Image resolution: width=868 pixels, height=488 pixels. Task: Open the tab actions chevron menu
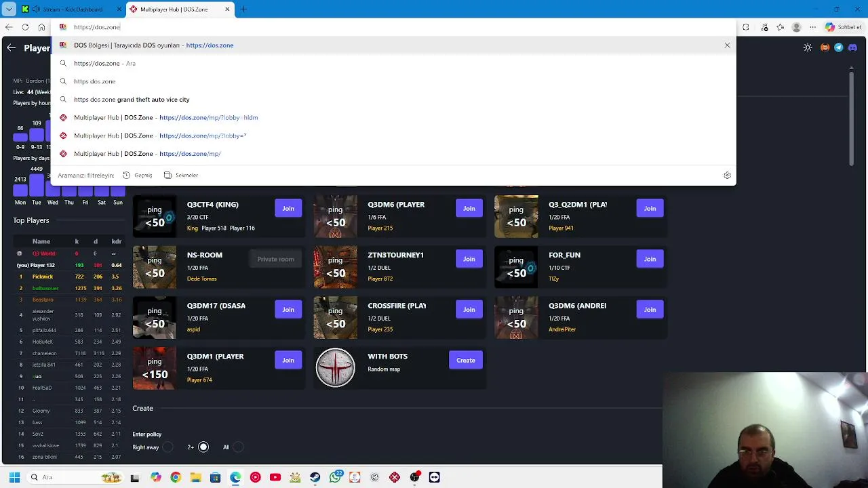(9, 9)
